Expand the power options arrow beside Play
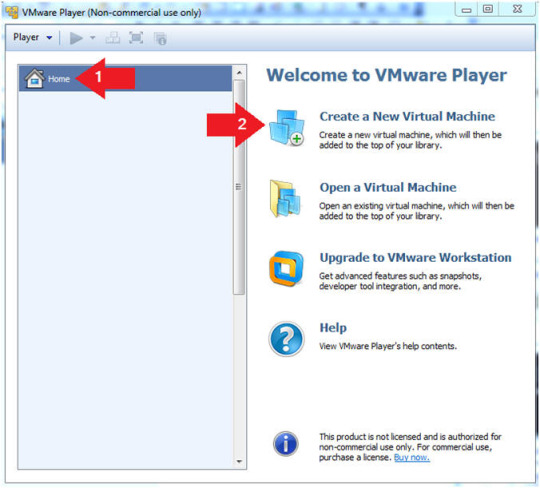Image resolution: width=540 pixels, height=488 pixels. click(x=92, y=38)
